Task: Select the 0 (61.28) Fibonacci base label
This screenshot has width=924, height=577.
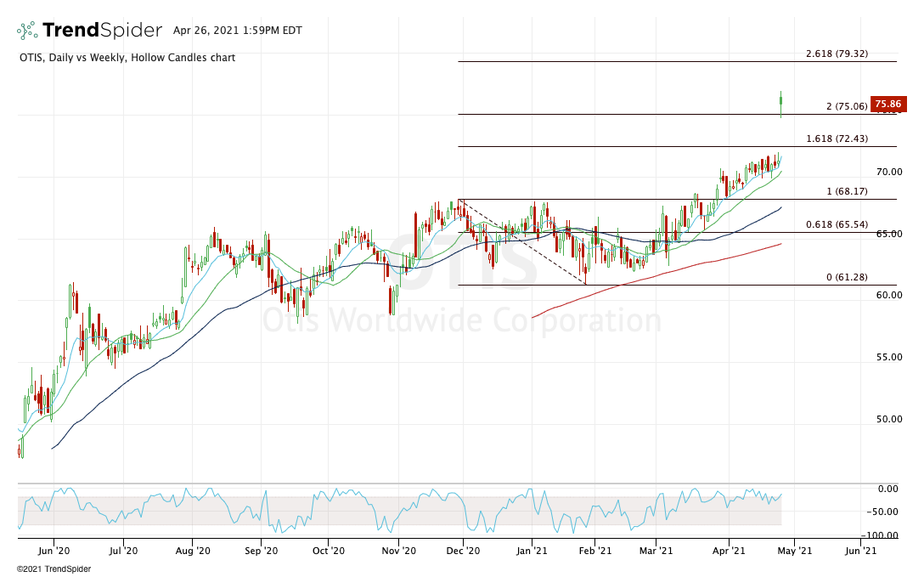Action: [847, 277]
